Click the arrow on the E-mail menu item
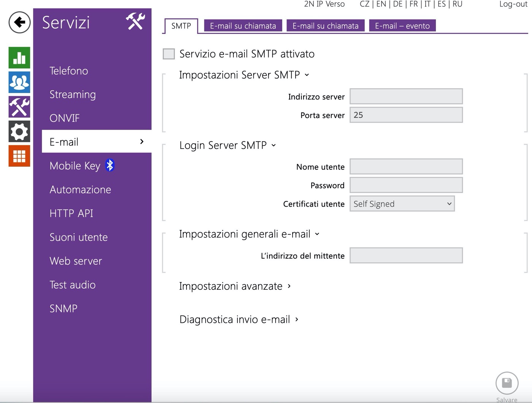Viewport: 532px width, 403px height. (x=142, y=142)
